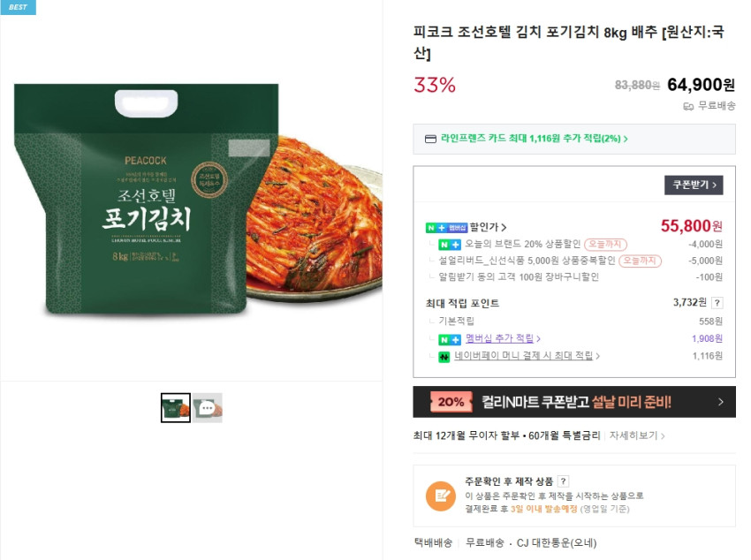Click the BEST badge in top-left corner
This screenshot has width=751, height=560.
[17, 9]
